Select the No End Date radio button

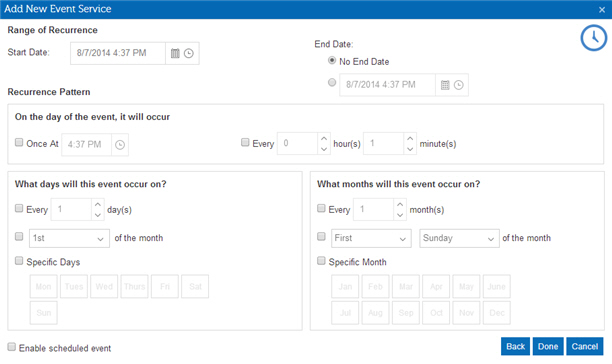click(332, 60)
